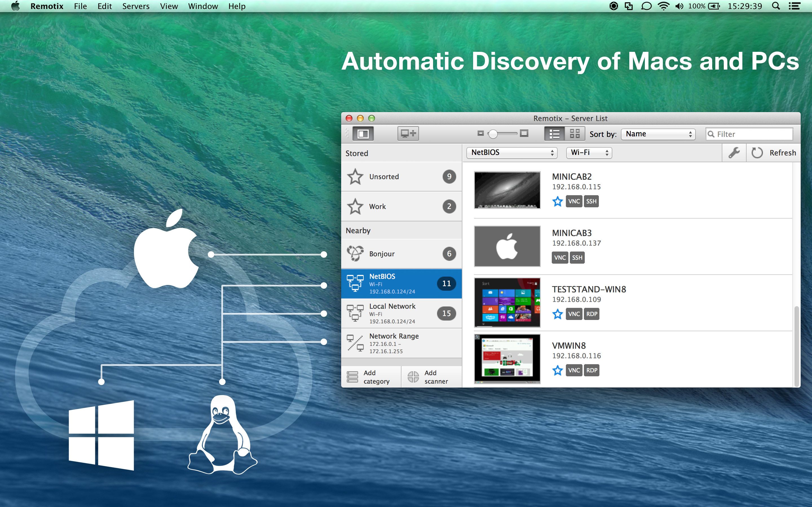Open the Wi-Fi interface dropdown
Image resolution: width=812 pixels, height=507 pixels.
589,153
